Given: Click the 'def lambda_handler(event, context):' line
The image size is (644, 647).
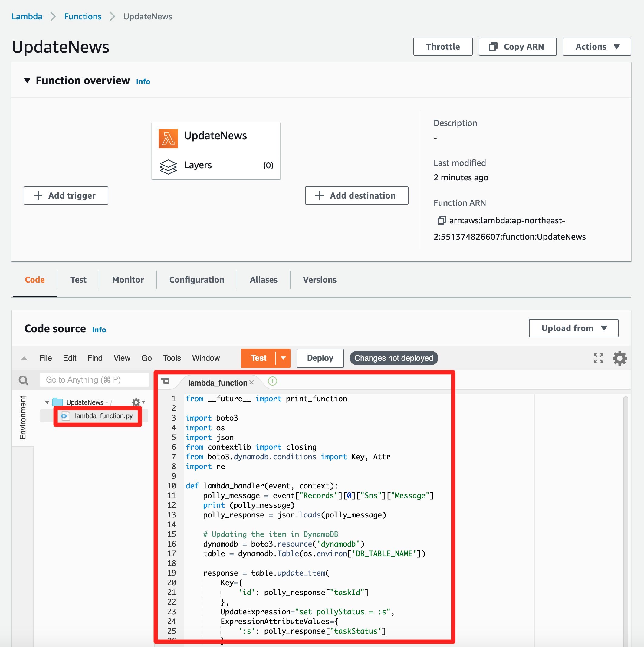Looking at the screenshot, I should tap(261, 486).
